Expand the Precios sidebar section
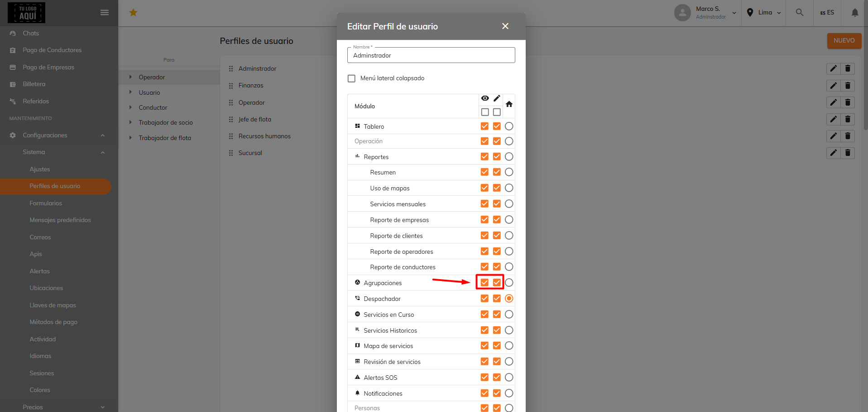Screen dimensions: 868x412 click(103, 407)
